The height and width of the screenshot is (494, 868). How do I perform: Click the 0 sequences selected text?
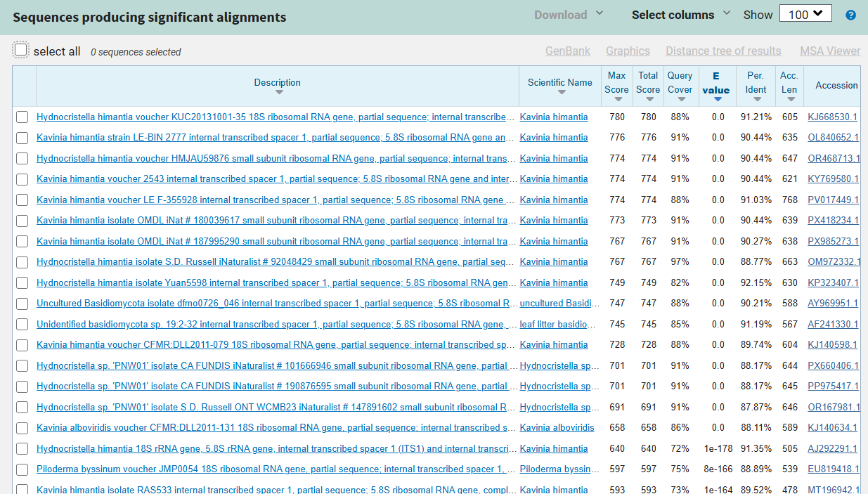point(136,52)
